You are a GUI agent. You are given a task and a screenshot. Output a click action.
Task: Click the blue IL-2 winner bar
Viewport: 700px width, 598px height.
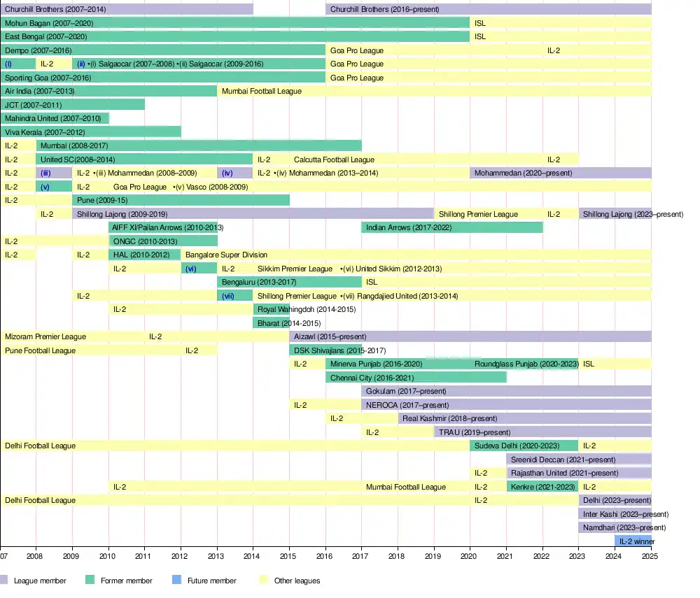point(633,541)
